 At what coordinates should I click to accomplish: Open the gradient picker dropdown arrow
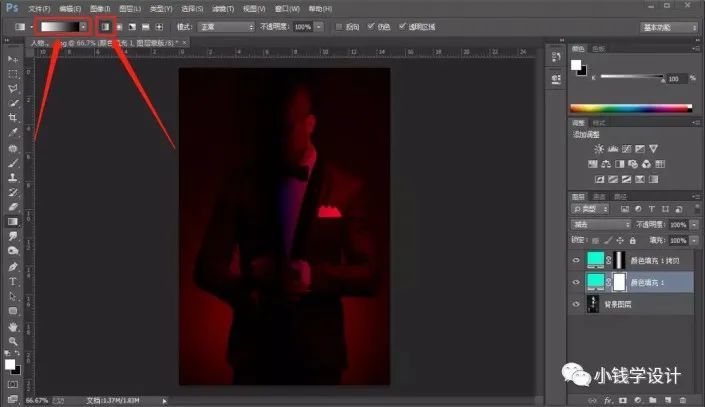point(83,27)
